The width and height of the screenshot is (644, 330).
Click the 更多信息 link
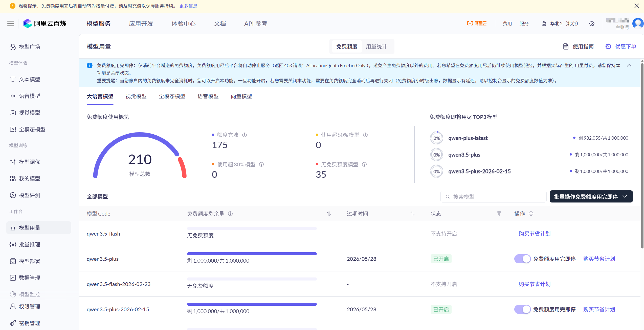click(x=188, y=6)
